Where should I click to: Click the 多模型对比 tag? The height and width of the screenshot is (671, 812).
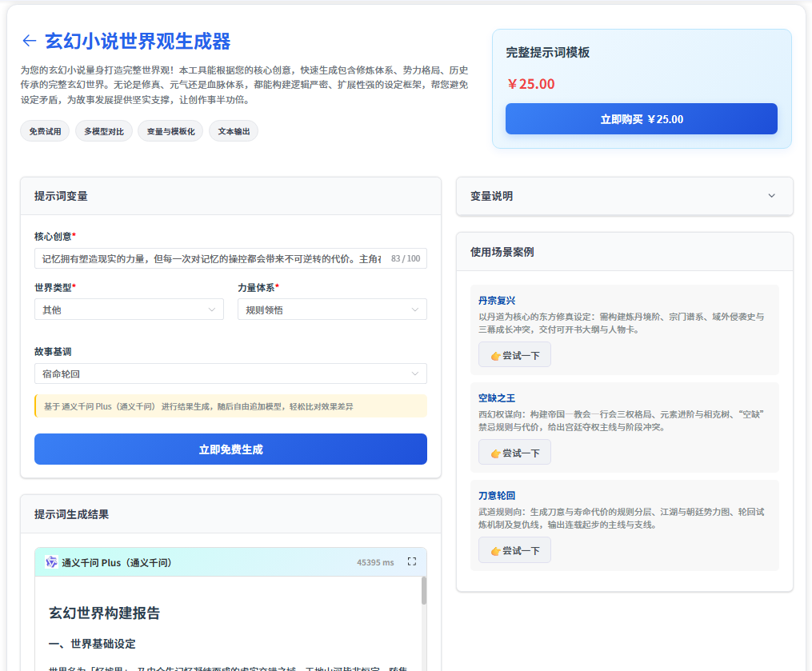(x=104, y=131)
